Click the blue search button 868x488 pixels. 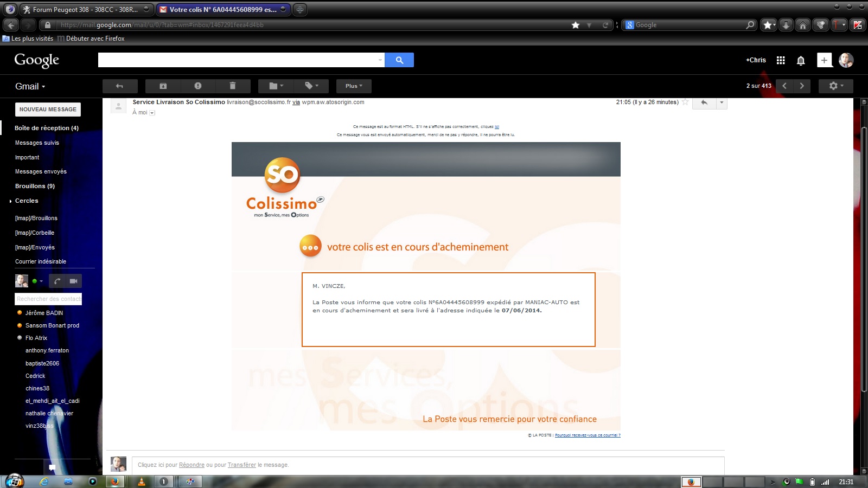pyautogui.click(x=399, y=60)
